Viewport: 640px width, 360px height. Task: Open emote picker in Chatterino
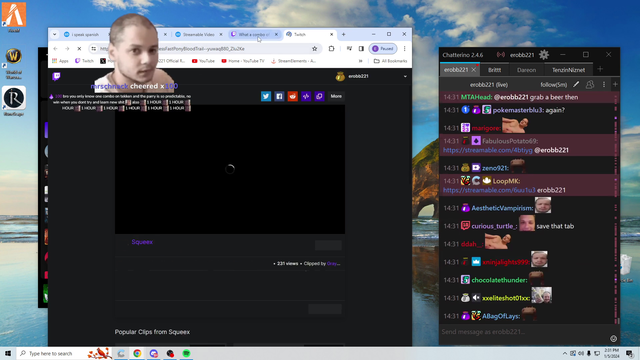click(613, 338)
